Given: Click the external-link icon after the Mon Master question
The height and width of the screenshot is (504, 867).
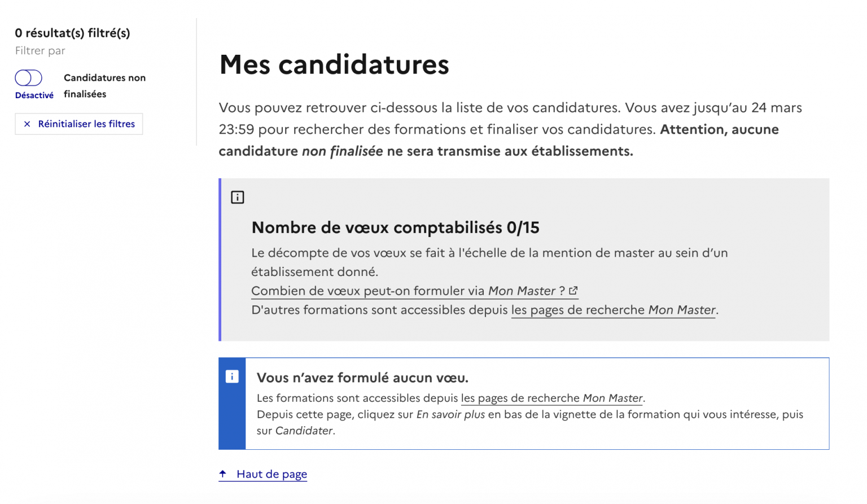Looking at the screenshot, I should click(575, 290).
